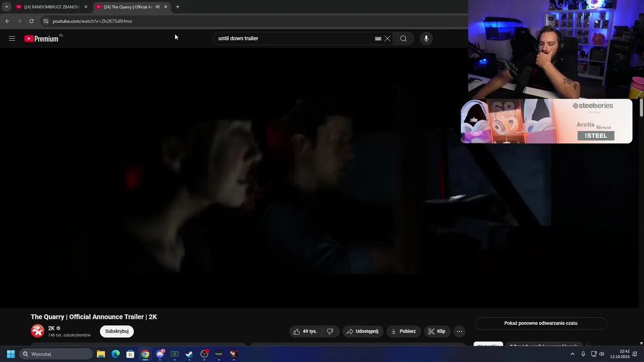
Task: Click the youtube.com address bar URL
Action: [92, 21]
